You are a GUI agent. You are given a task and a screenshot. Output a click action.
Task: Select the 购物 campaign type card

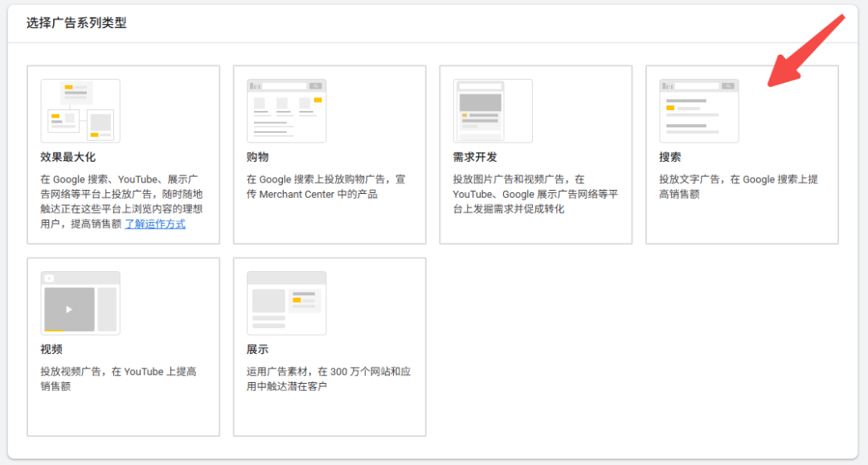pyautogui.click(x=329, y=154)
